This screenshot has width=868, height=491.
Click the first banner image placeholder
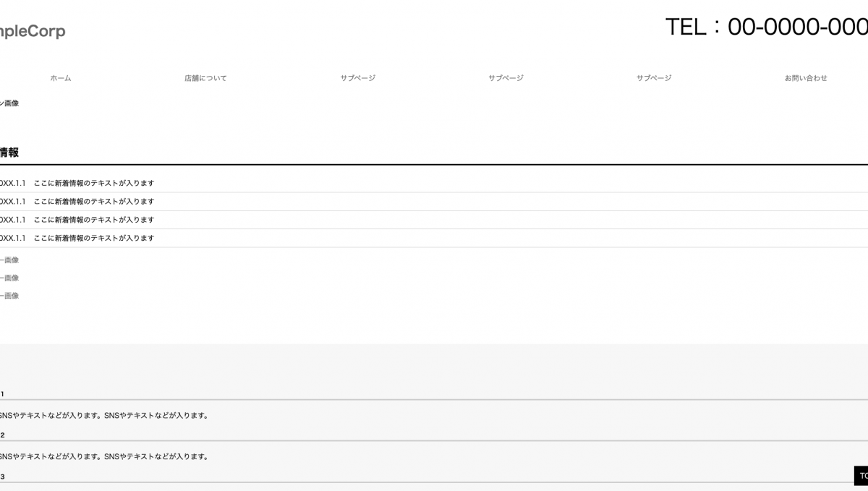[x=10, y=260]
